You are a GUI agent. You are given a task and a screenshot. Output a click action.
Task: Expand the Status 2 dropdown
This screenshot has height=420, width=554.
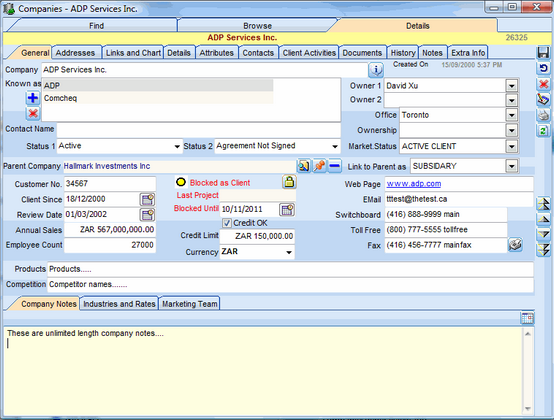(x=335, y=146)
